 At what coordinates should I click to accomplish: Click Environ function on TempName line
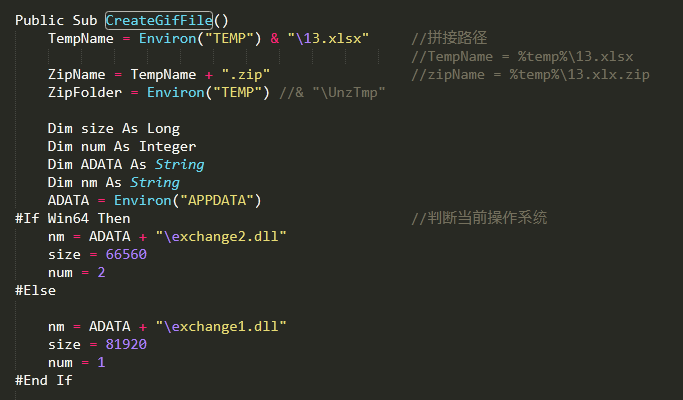pyautogui.click(x=167, y=38)
